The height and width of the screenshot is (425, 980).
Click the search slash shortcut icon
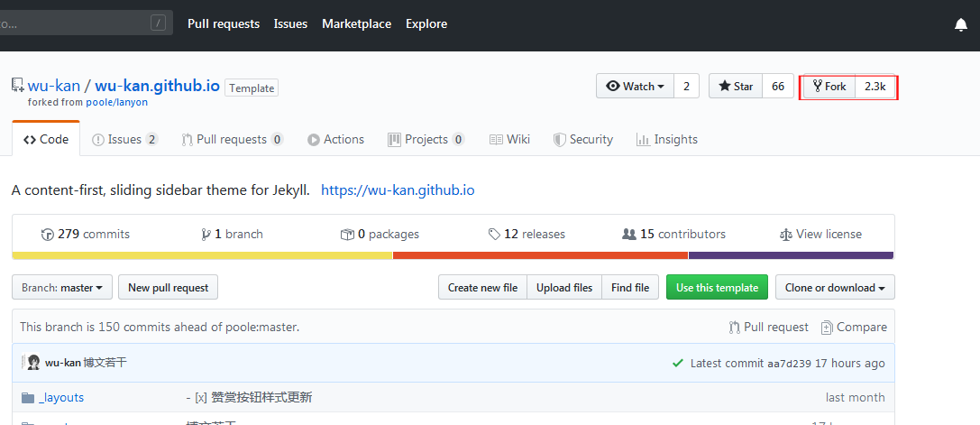pos(158,23)
